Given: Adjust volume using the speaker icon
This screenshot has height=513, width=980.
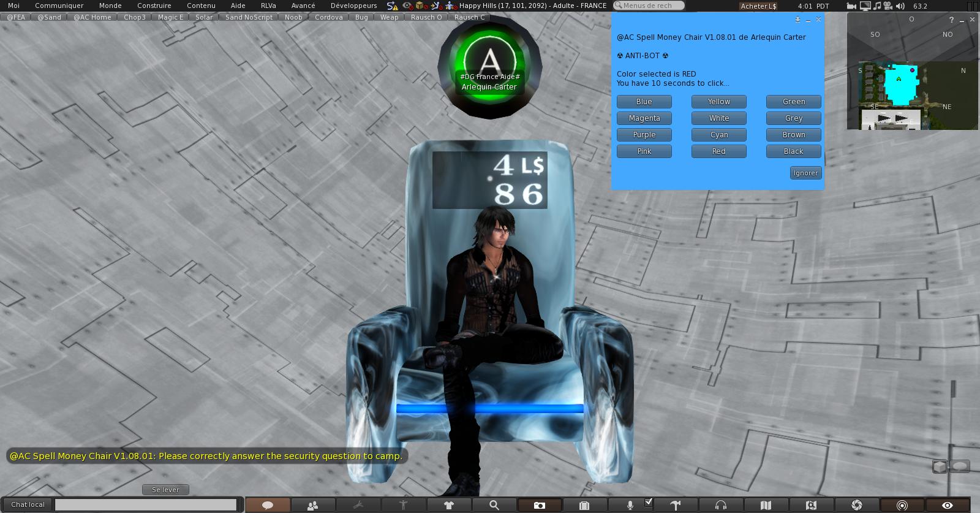Looking at the screenshot, I should [900, 6].
